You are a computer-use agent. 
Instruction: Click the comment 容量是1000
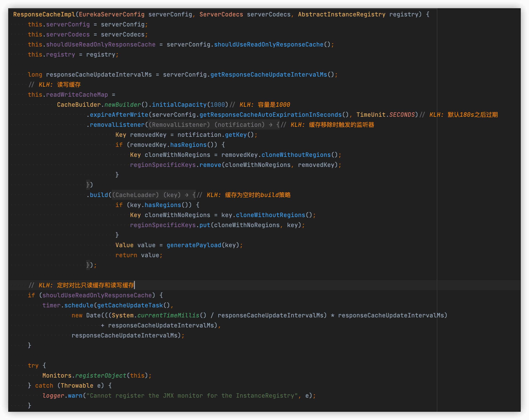click(x=274, y=105)
